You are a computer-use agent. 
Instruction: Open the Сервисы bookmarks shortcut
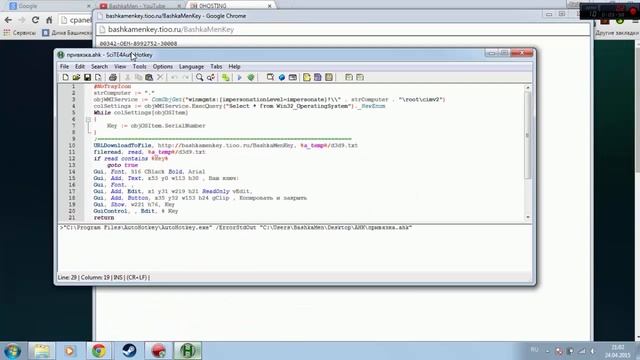point(20,33)
